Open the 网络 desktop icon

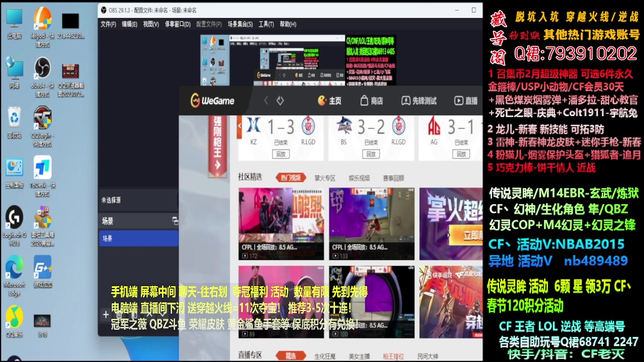15,73
